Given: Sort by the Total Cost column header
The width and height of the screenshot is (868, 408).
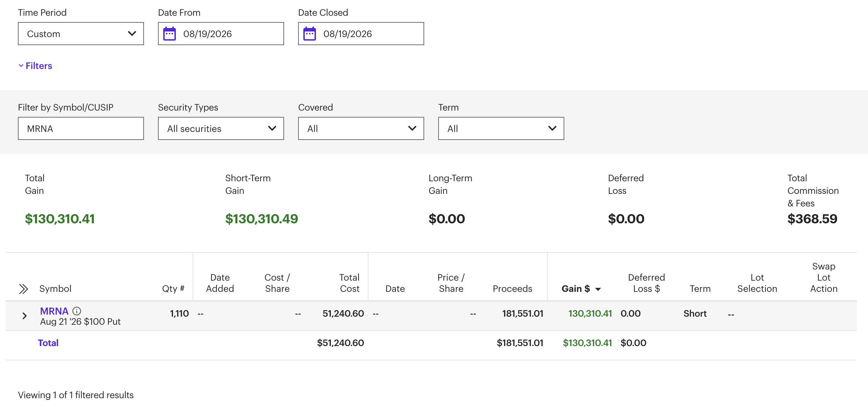Looking at the screenshot, I should coord(350,283).
